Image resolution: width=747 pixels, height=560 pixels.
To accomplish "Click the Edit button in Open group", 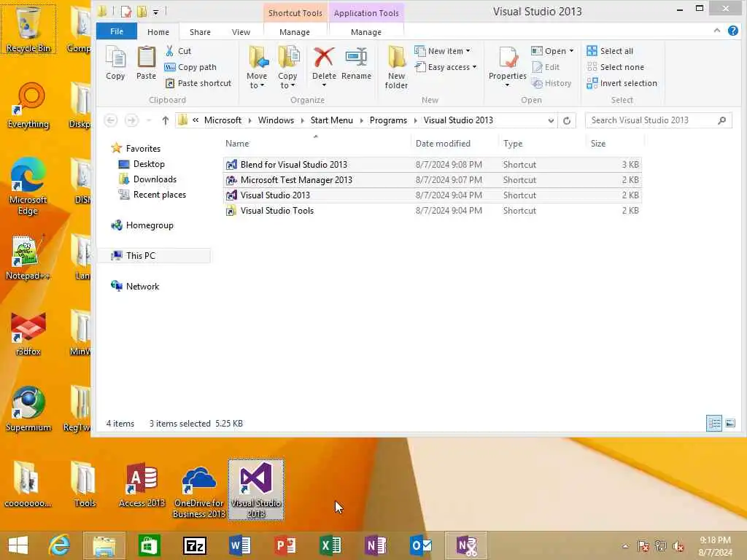I will [x=546, y=67].
